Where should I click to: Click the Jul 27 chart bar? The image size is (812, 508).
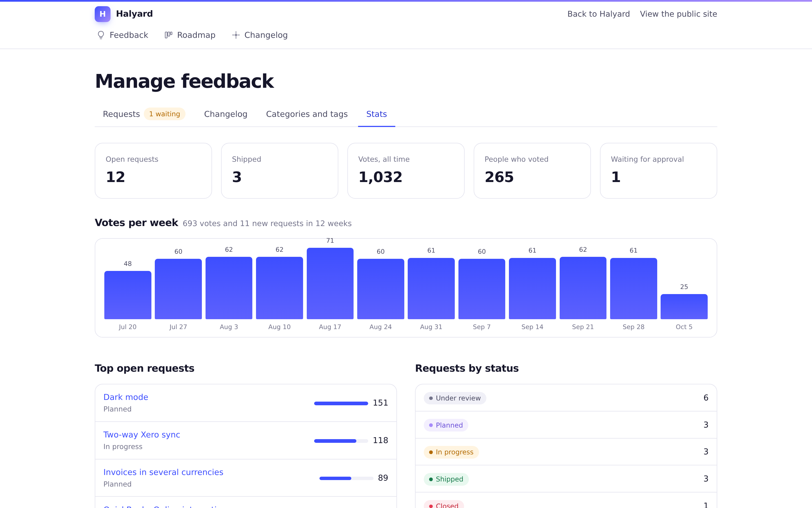pyautogui.click(x=178, y=289)
